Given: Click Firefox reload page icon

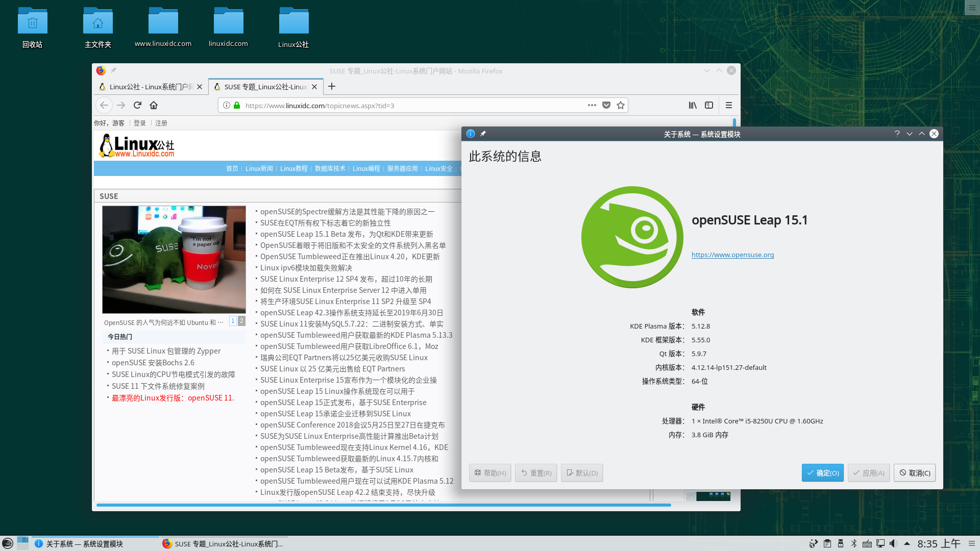Looking at the screenshot, I should [137, 105].
